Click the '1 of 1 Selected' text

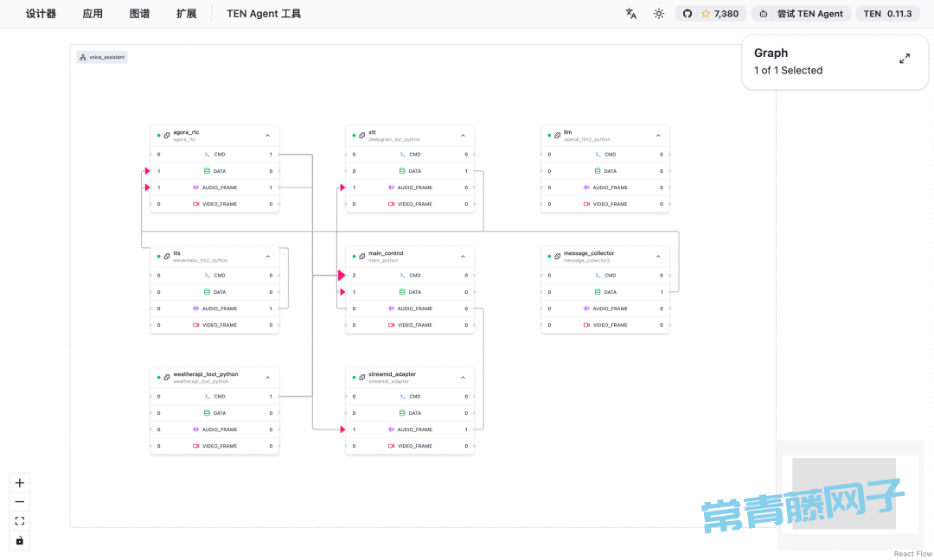tap(788, 70)
